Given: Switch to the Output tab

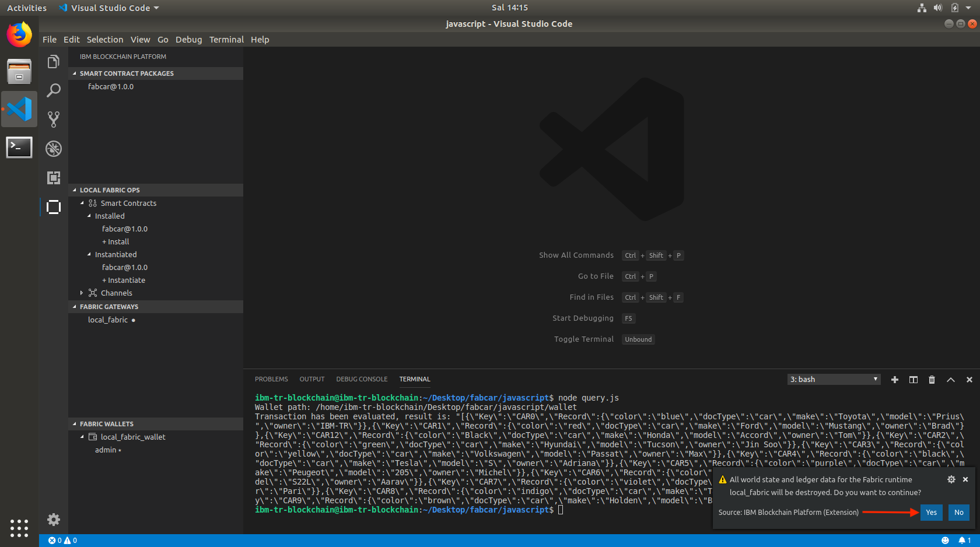Looking at the screenshot, I should [312, 379].
